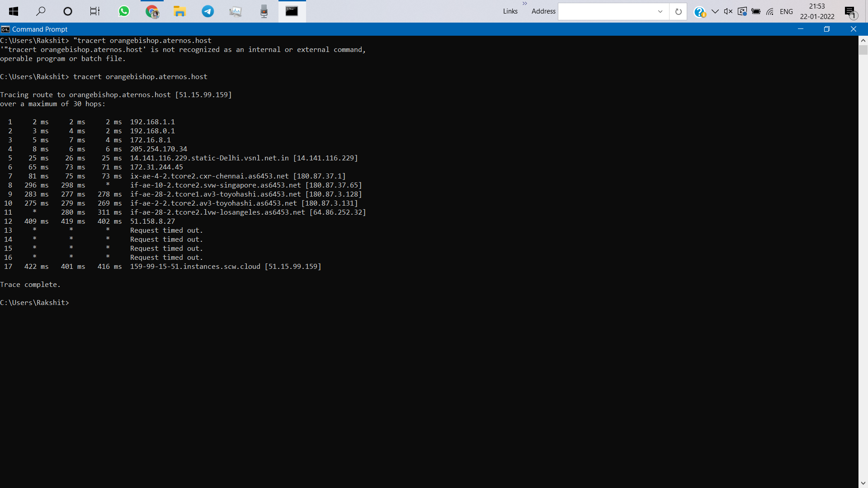Click scrollbar up arrow in Command Prompt
The width and height of the screenshot is (868, 488).
click(x=863, y=40)
